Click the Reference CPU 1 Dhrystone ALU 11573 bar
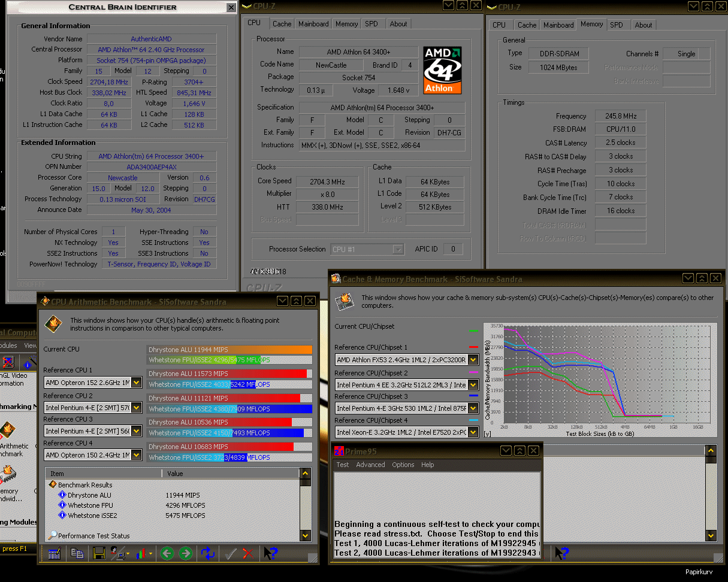728x582 pixels. [229, 374]
